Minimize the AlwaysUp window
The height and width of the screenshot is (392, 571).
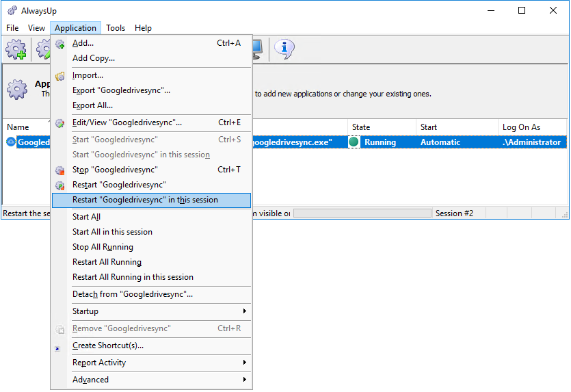491,10
